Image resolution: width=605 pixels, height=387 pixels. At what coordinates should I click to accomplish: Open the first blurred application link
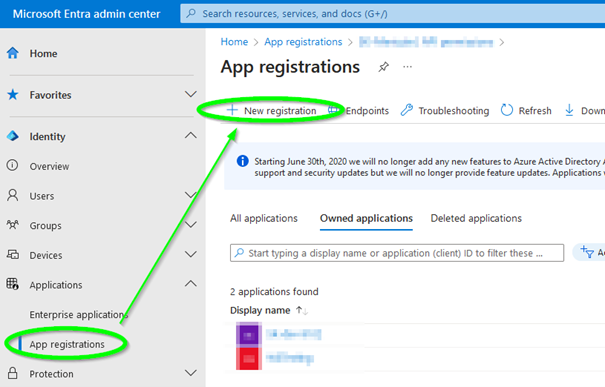(294, 334)
